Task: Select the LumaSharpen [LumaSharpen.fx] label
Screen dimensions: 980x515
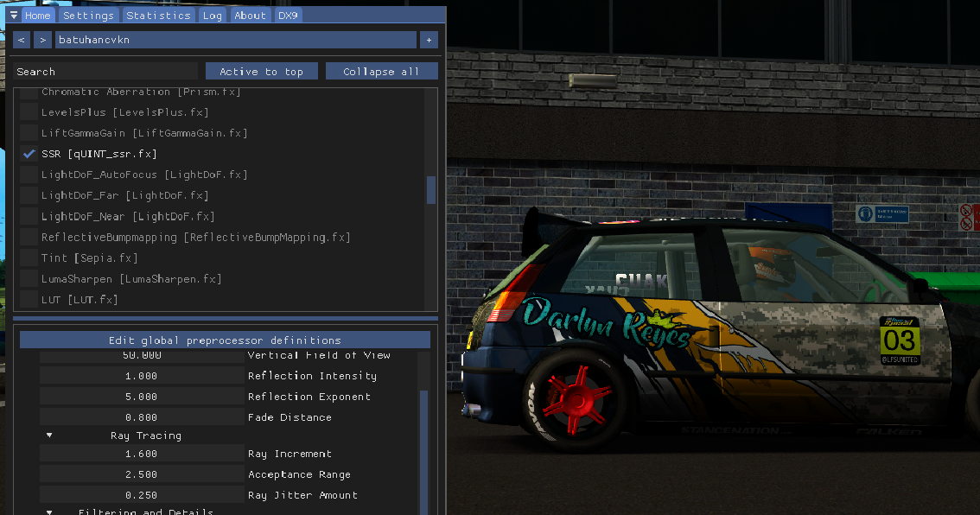Action: click(x=131, y=279)
